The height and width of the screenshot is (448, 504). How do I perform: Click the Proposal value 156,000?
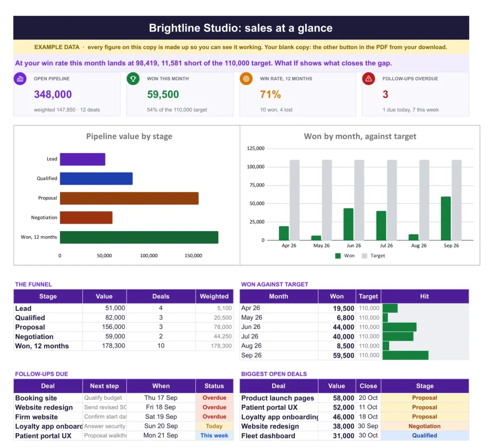(x=114, y=327)
